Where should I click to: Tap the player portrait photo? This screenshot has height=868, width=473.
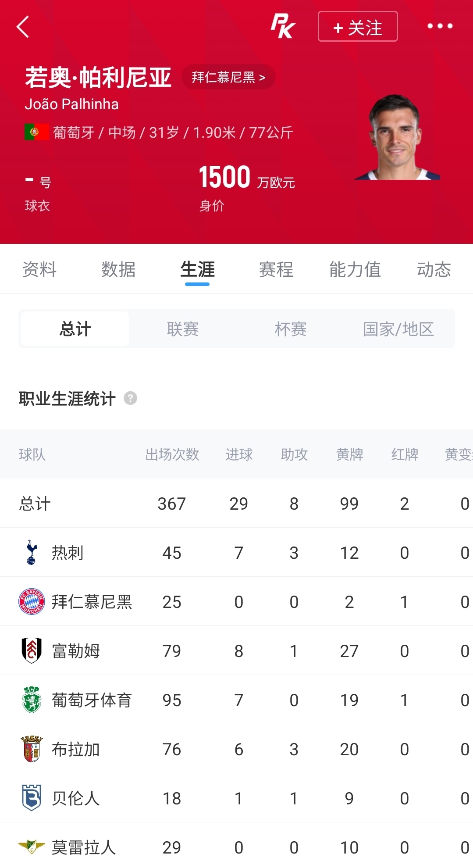click(x=397, y=137)
